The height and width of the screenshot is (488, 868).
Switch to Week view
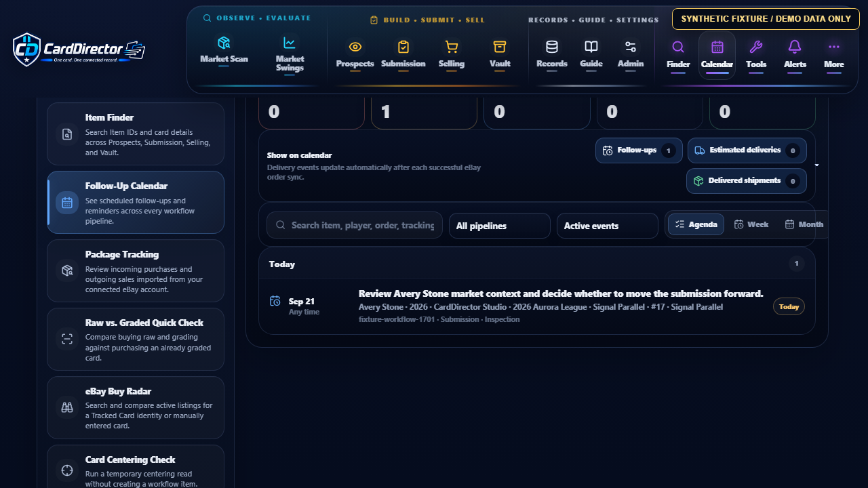pyautogui.click(x=751, y=224)
